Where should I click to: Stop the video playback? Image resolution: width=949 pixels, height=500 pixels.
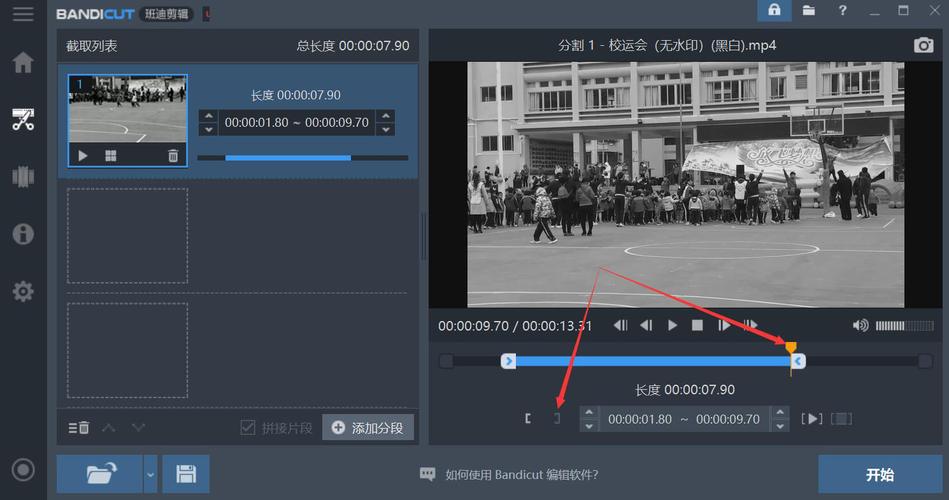pos(697,326)
